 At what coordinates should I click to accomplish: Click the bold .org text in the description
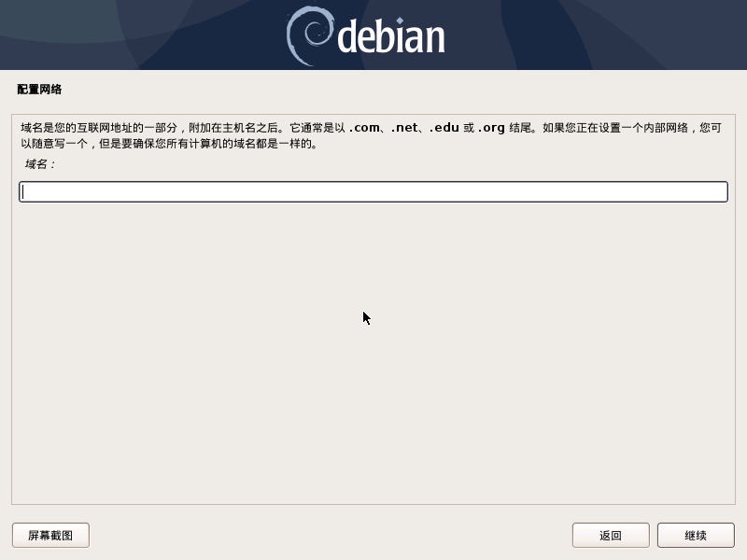click(x=491, y=128)
